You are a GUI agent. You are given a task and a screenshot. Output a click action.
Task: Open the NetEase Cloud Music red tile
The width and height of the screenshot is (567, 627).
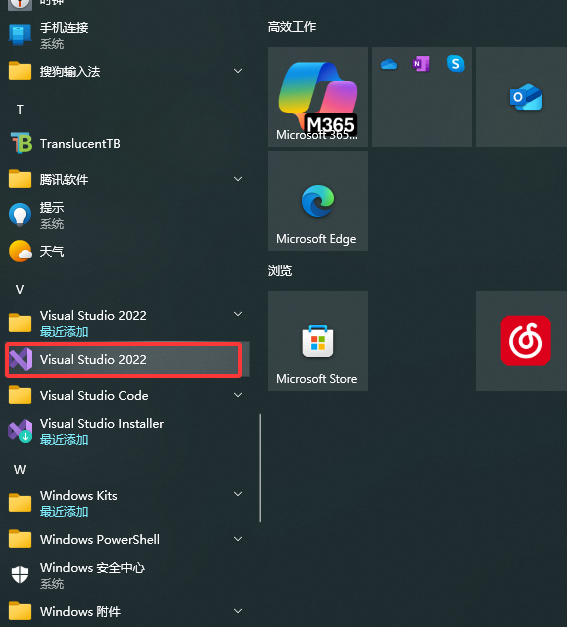click(x=521, y=341)
